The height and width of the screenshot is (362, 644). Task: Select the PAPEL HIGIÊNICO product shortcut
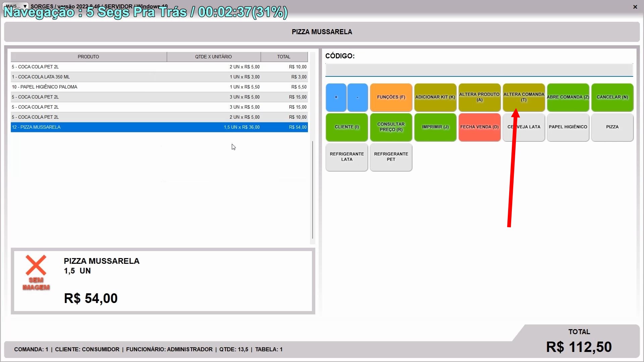[x=568, y=127]
